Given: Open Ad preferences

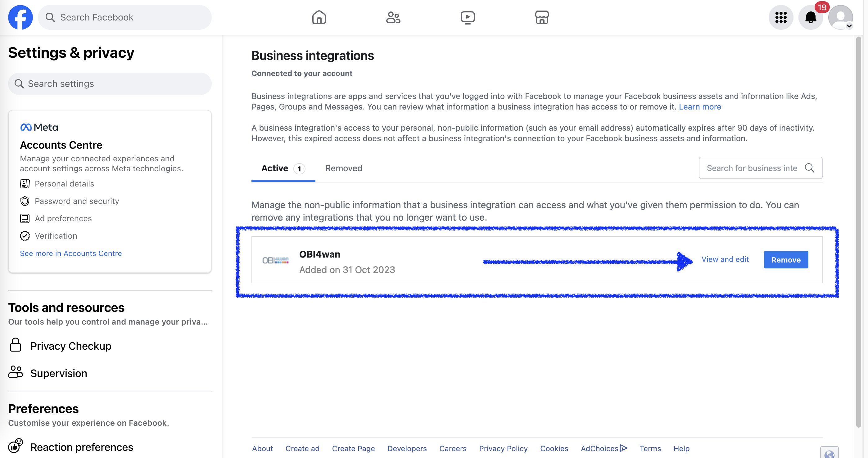Looking at the screenshot, I should (63, 218).
